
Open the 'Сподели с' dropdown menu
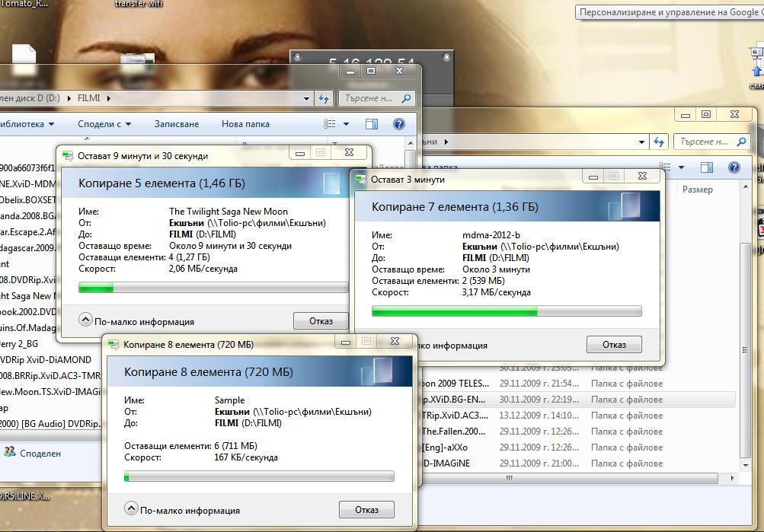104,124
